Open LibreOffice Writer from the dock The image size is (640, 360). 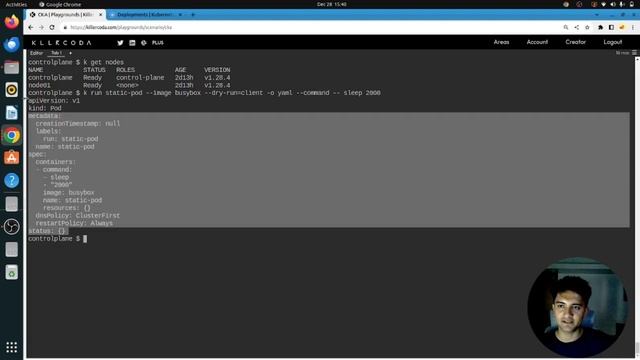11,113
